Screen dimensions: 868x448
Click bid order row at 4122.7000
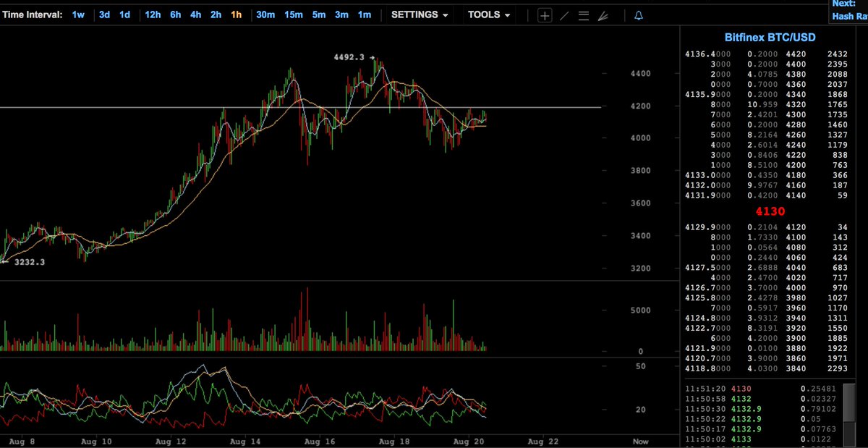click(765, 329)
